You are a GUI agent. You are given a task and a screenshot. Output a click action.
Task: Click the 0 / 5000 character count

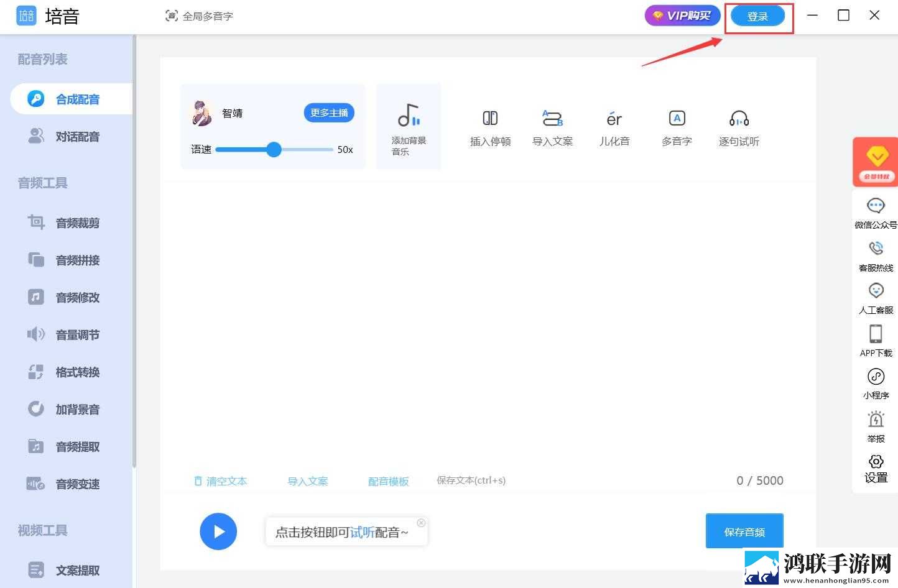point(759,480)
